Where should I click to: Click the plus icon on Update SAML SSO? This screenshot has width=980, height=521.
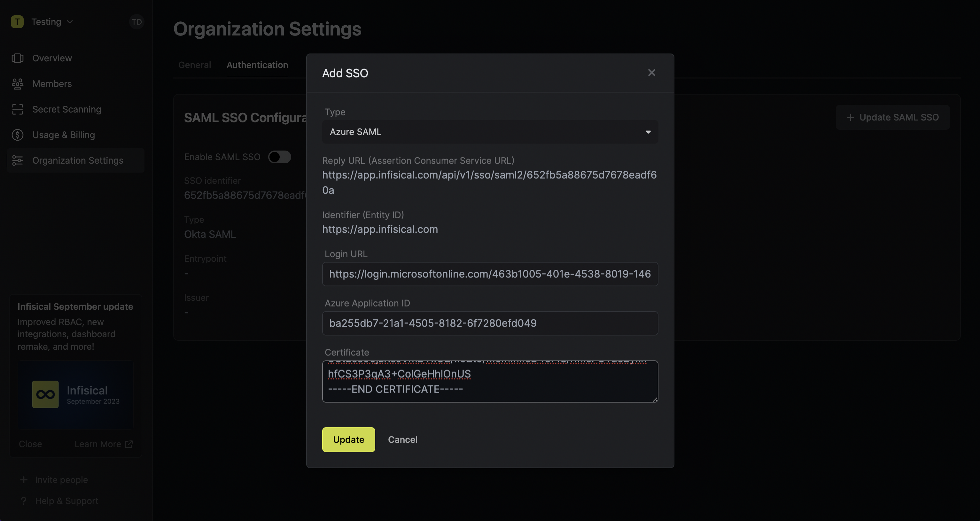pyautogui.click(x=850, y=117)
